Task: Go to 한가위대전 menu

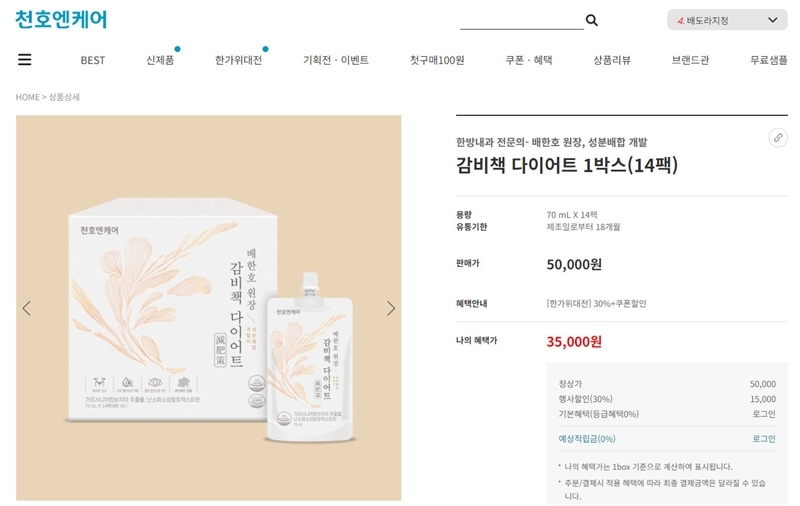Action: click(238, 60)
